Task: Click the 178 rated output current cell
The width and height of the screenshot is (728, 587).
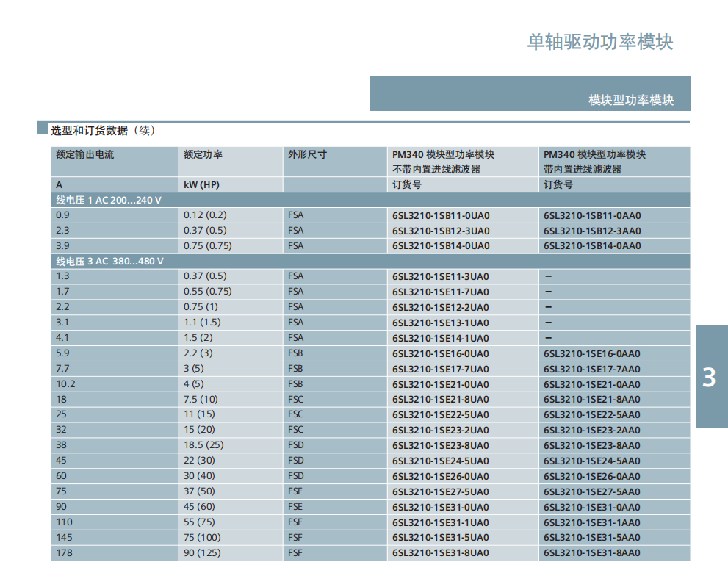Action: (x=65, y=553)
